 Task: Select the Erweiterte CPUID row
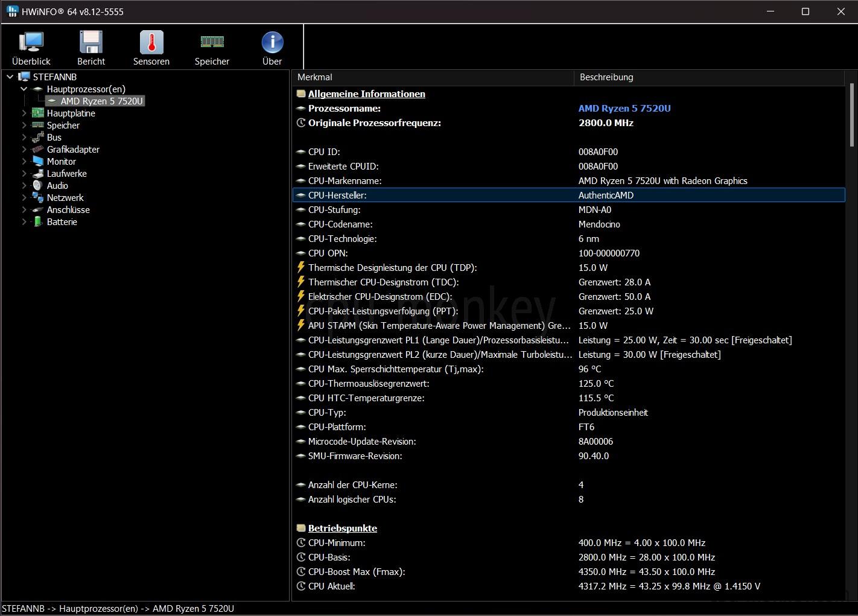point(568,167)
